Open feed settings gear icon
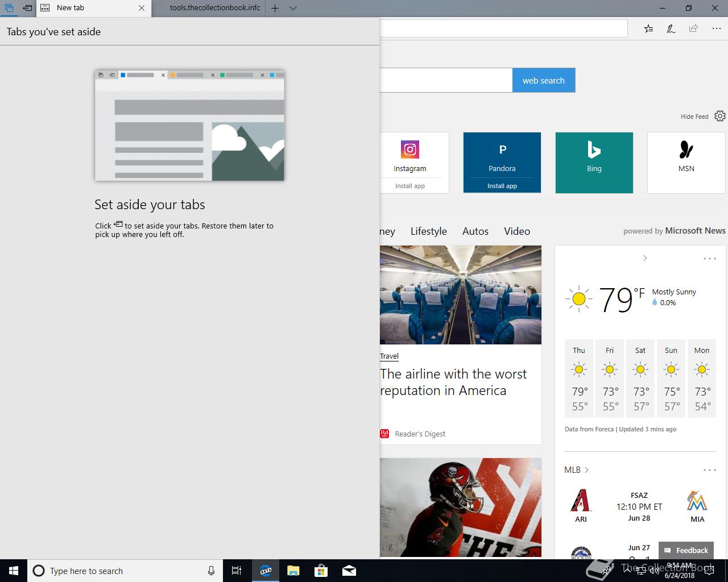Image resolution: width=728 pixels, height=582 pixels. click(x=720, y=116)
